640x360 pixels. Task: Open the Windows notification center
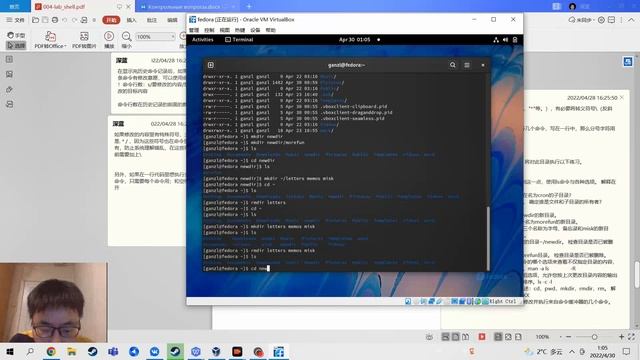[x=627, y=351]
